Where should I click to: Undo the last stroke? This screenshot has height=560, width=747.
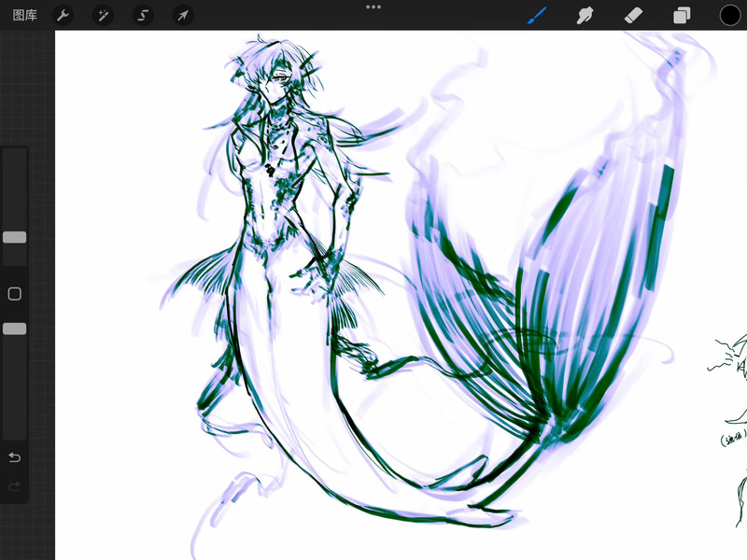click(15, 457)
